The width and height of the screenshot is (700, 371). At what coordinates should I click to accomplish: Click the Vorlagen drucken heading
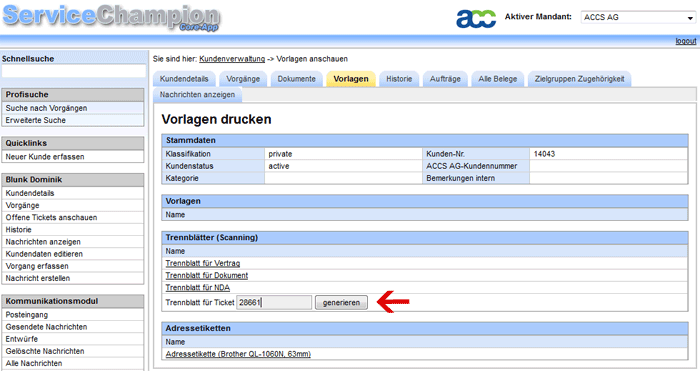click(217, 119)
